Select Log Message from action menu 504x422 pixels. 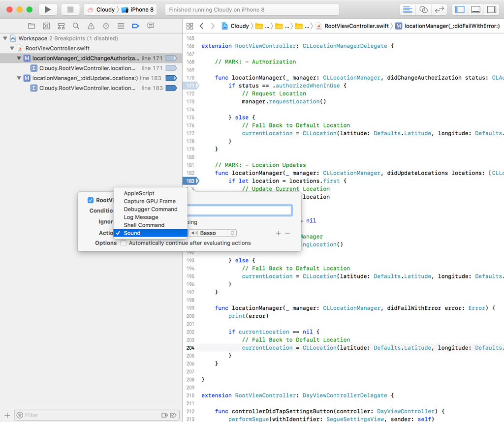(141, 217)
